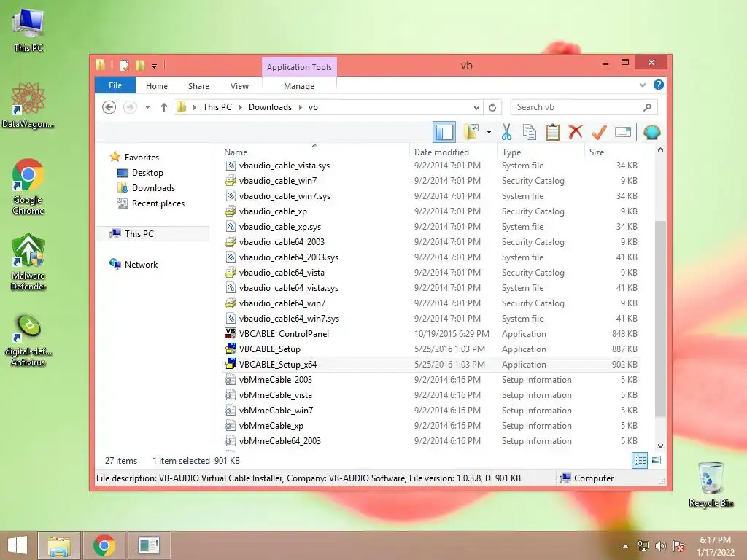Open the Windows Start button
747x560 pixels.
click(x=18, y=545)
